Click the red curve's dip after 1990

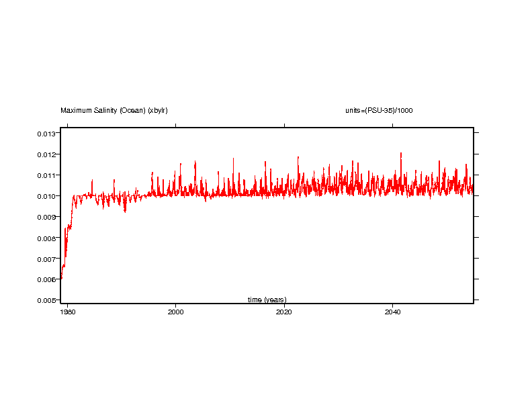pos(125,210)
